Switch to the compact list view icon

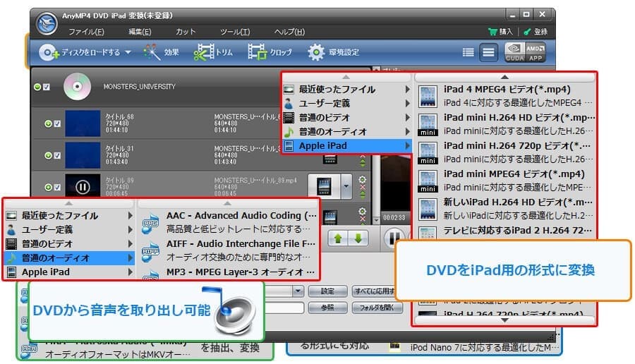coord(468,52)
